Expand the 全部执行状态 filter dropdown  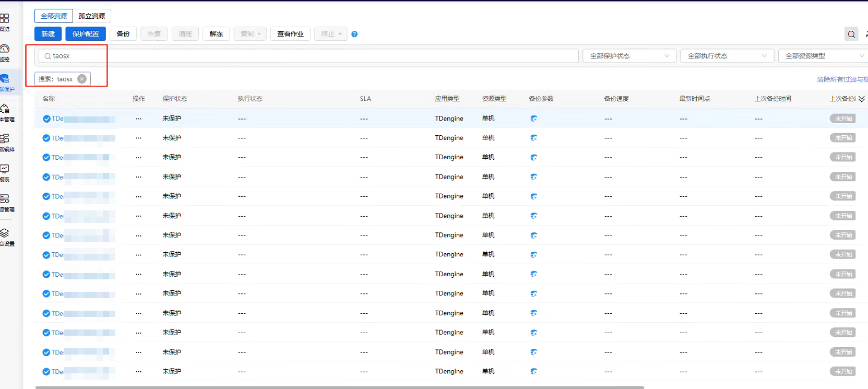pyautogui.click(x=727, y=56)
